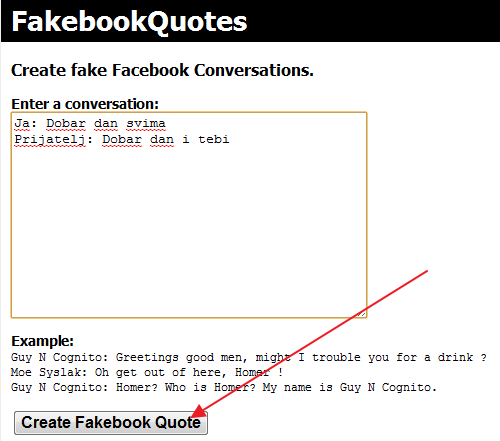Click "dan" in the Prijatelj line

(162, 139)
